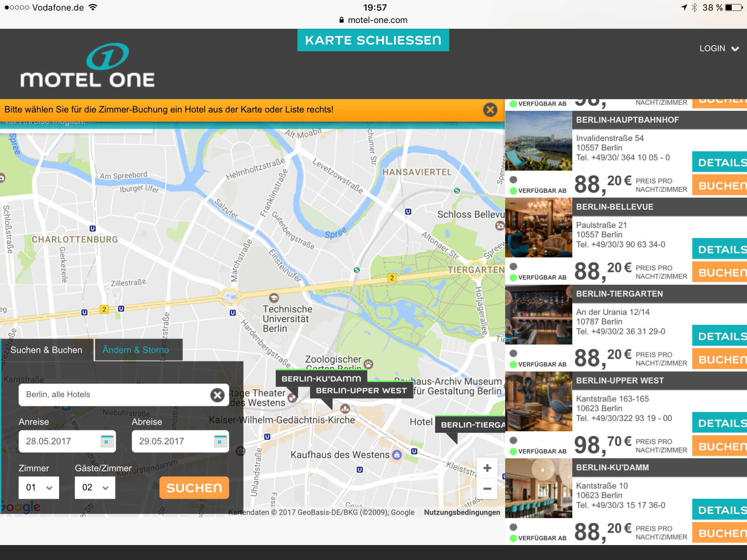Expand the Gäste/Zimmer dropdown
This screenshot has width=747, height=560.
click(x=95, y=487)
